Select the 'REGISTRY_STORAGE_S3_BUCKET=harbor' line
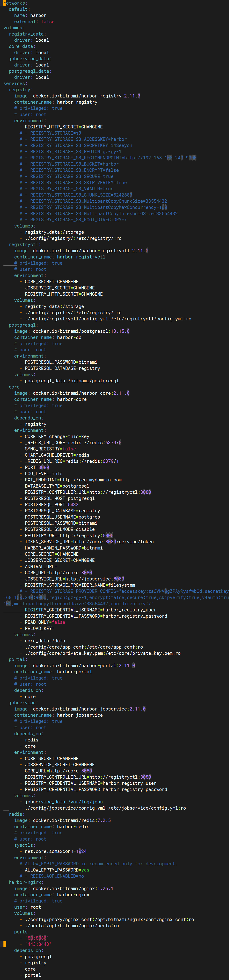 point(69,164)
